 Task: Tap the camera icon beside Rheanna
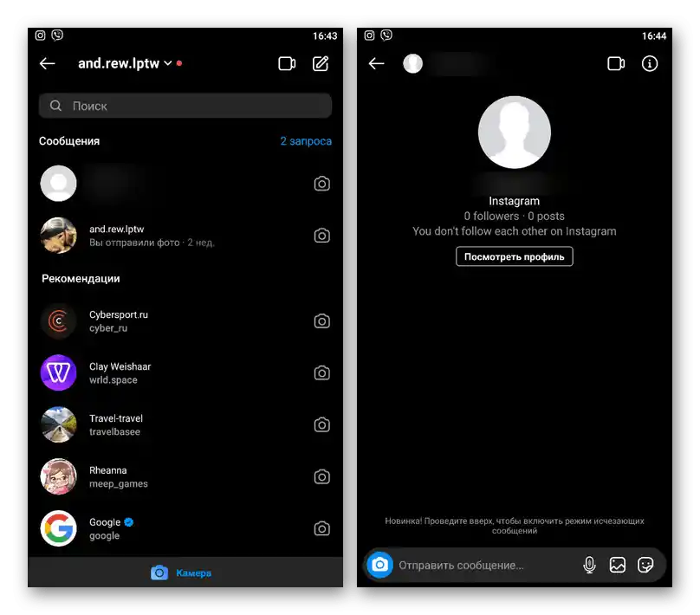[x=322, y=476]
